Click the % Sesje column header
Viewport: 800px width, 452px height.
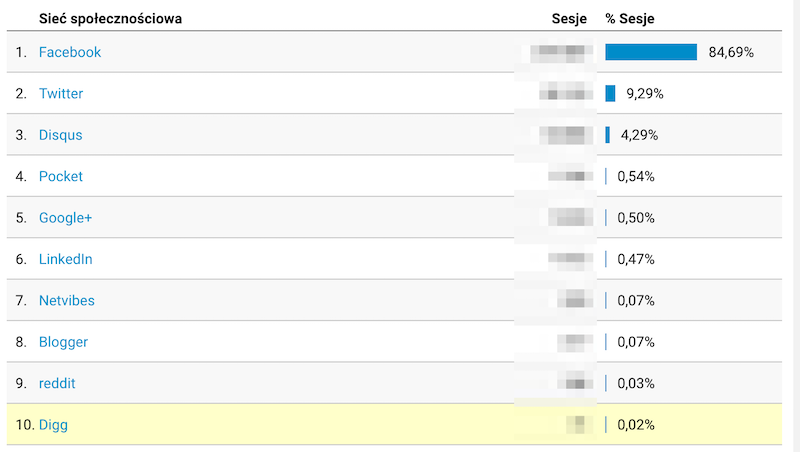630,19
